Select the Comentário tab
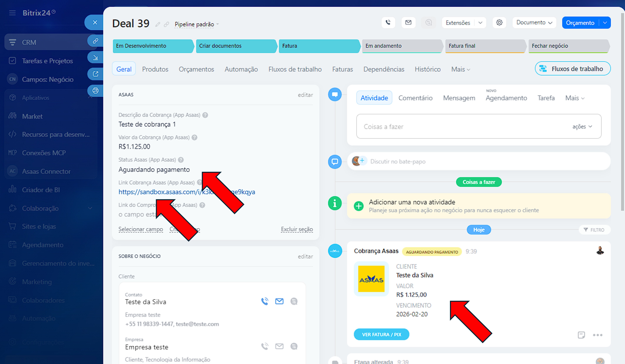The image size is (625, 364). [x=415, y=98]
